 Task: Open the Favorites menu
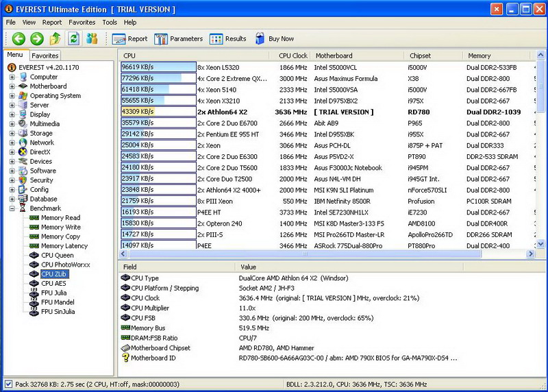82,23
